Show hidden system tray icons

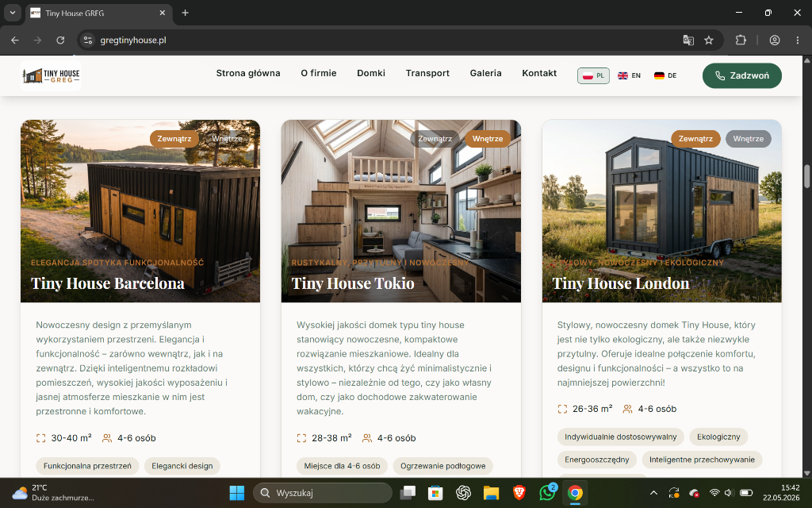(653, 492)
